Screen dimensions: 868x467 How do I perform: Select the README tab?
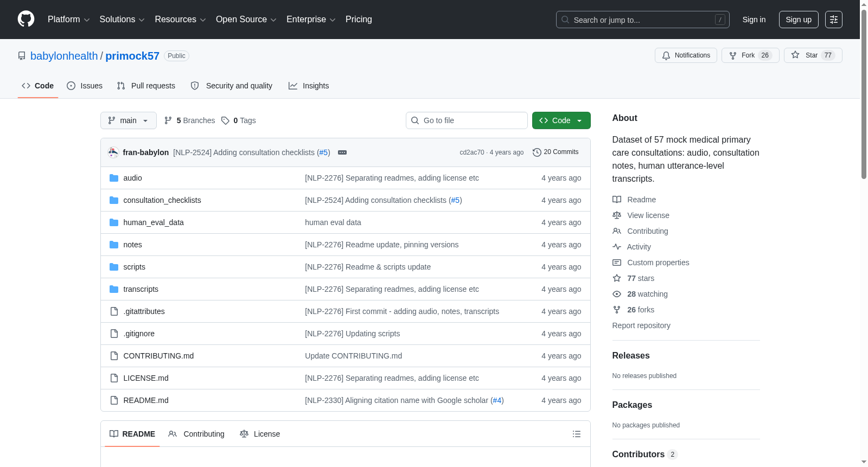pos(132,434)
